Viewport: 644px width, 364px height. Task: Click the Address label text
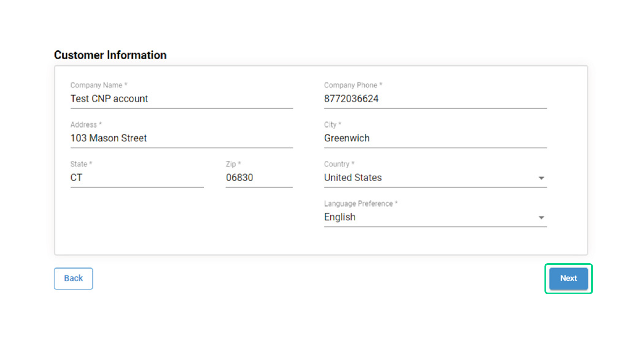point(84,125)
